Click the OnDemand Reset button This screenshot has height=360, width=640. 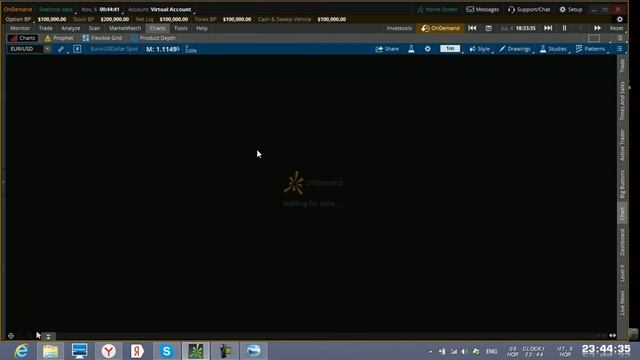(616, 28)
